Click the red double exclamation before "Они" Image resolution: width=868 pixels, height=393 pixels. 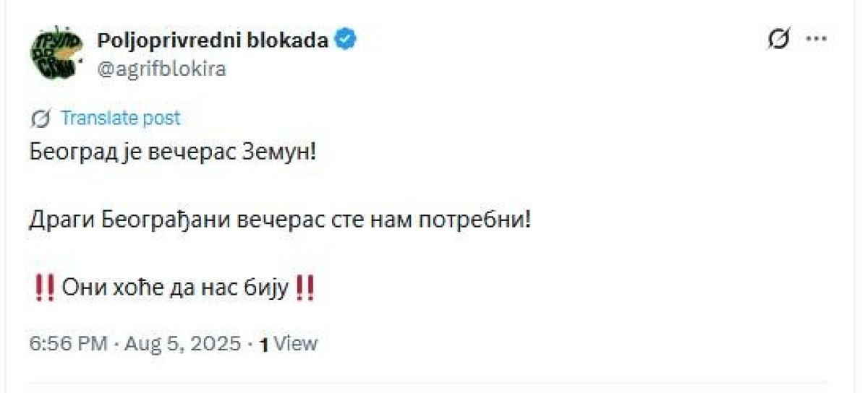tap(45, 289)
